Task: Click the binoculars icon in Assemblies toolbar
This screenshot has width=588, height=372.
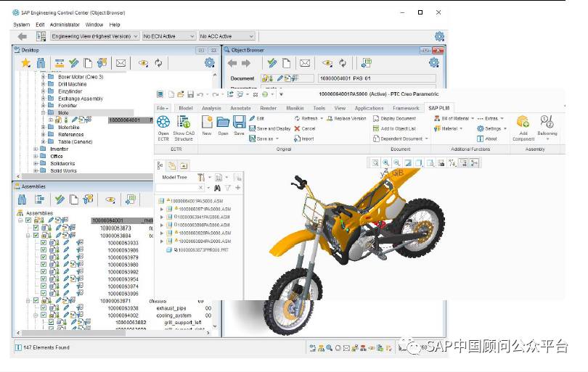Action: (x=22, y=199)
